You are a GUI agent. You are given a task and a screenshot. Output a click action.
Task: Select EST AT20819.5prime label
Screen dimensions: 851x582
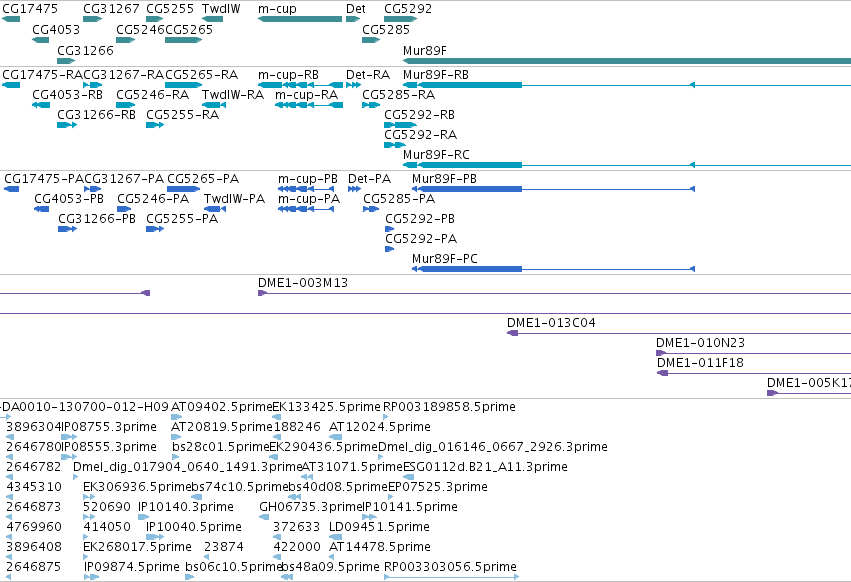pos(222,427)
